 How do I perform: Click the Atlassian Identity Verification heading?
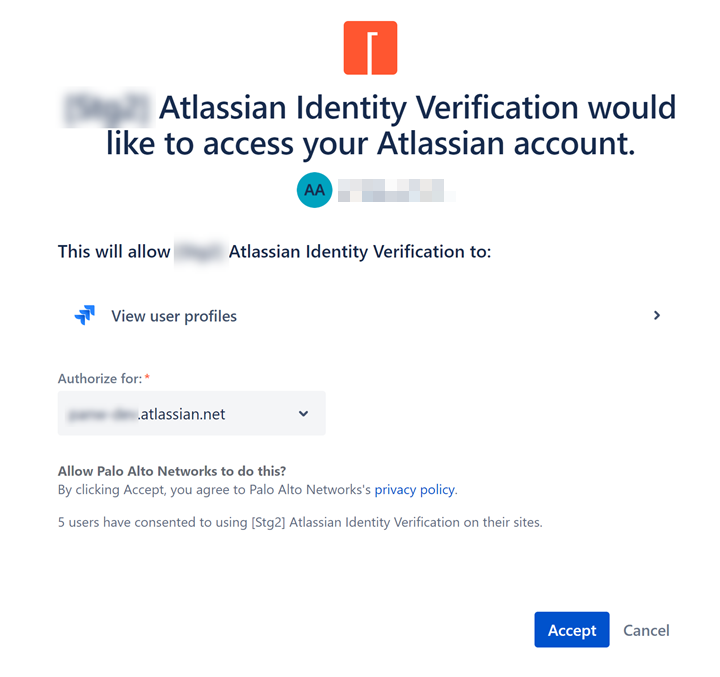[417, 107]
